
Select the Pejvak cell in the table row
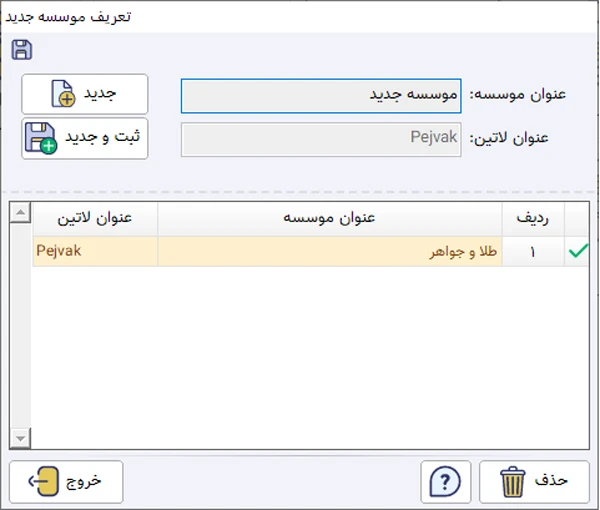(x=95, y=252)
